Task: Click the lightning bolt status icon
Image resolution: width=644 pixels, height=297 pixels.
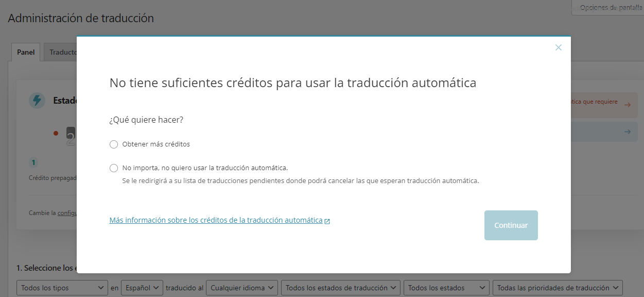Action: 37,101
